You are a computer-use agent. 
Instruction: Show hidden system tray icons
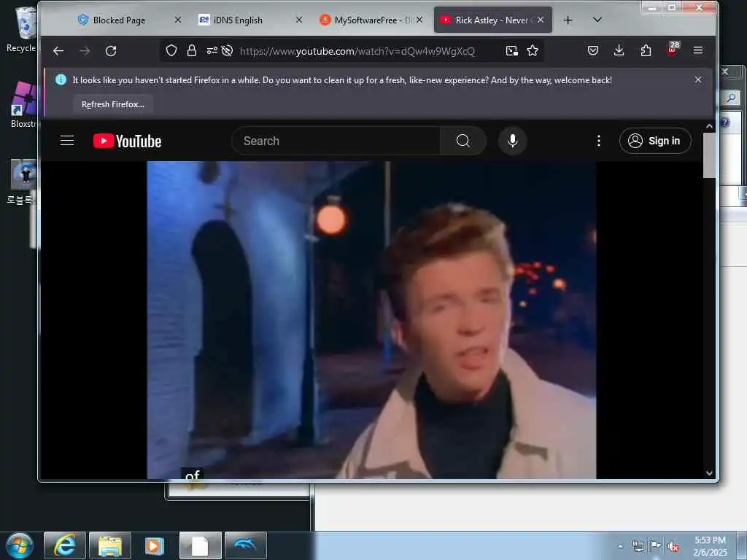[620, 546]
